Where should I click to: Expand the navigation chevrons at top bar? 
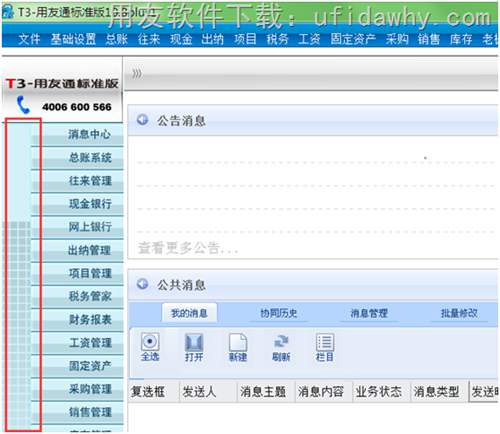tap(137, 73)
